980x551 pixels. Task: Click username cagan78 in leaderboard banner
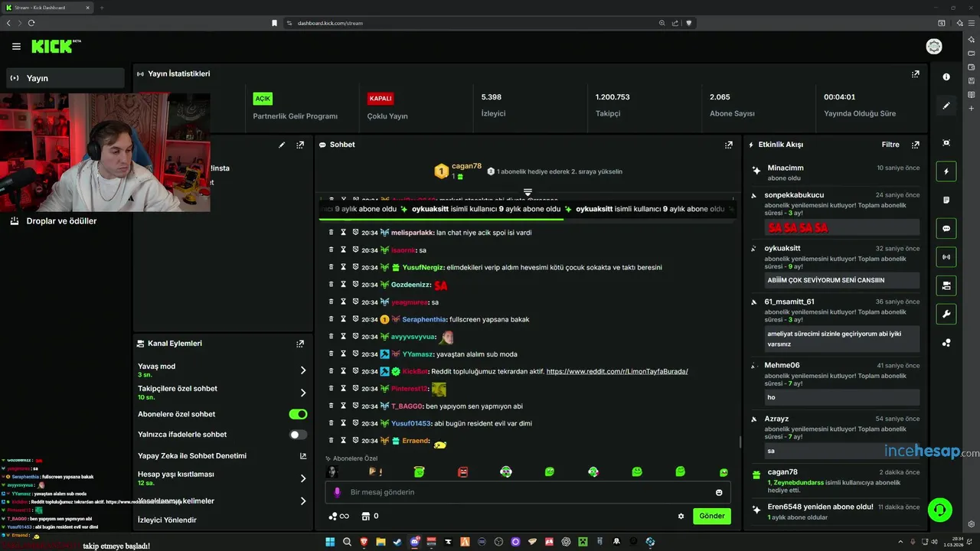(x=466, y=166)
